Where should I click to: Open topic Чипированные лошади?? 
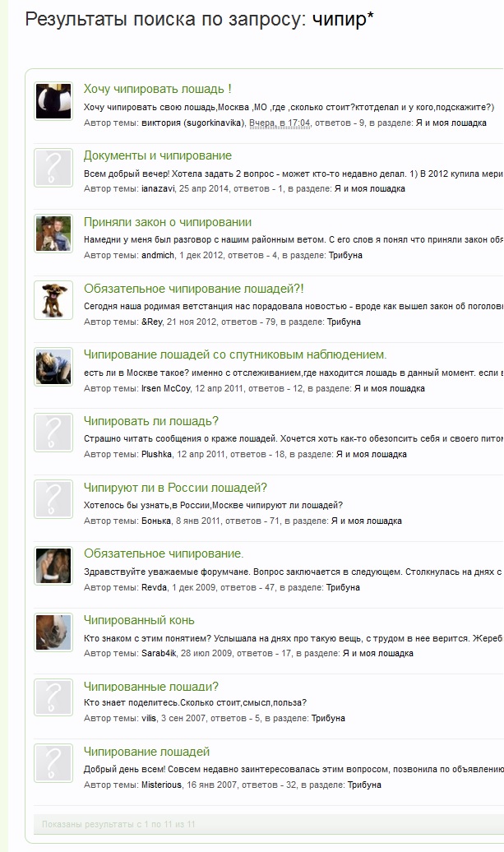coord(151,686)
